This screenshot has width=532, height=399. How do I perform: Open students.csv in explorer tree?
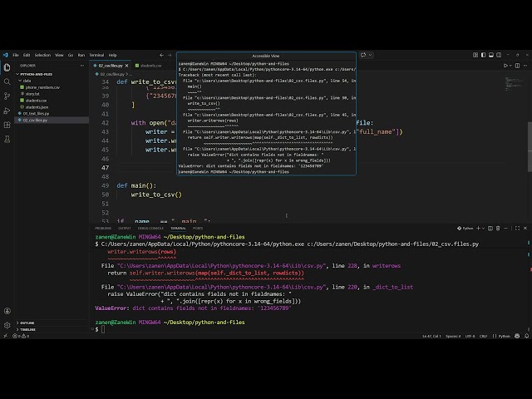[36, 101]
